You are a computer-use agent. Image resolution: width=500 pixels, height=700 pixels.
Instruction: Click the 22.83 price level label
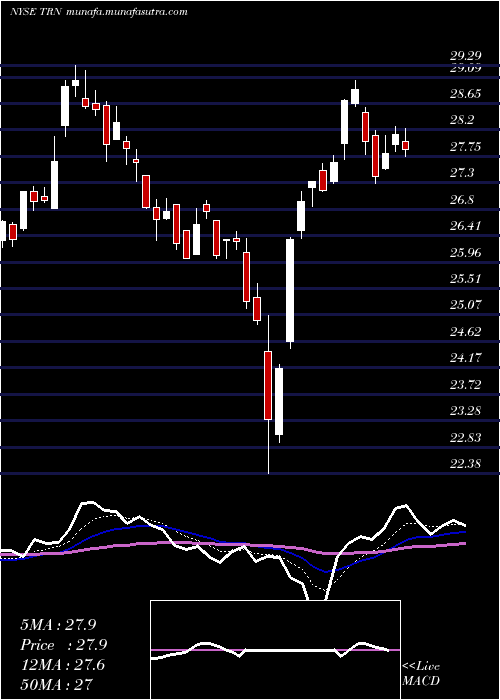coord(465,437)
